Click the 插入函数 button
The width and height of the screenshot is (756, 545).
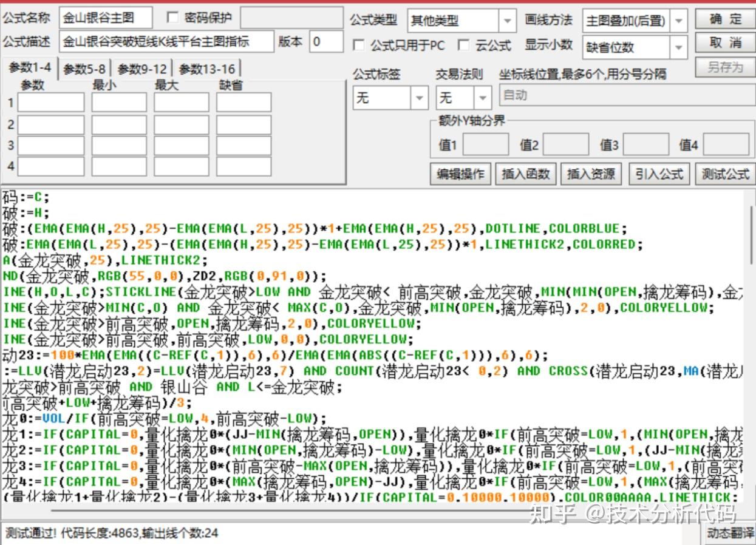(x=526, y=174)
